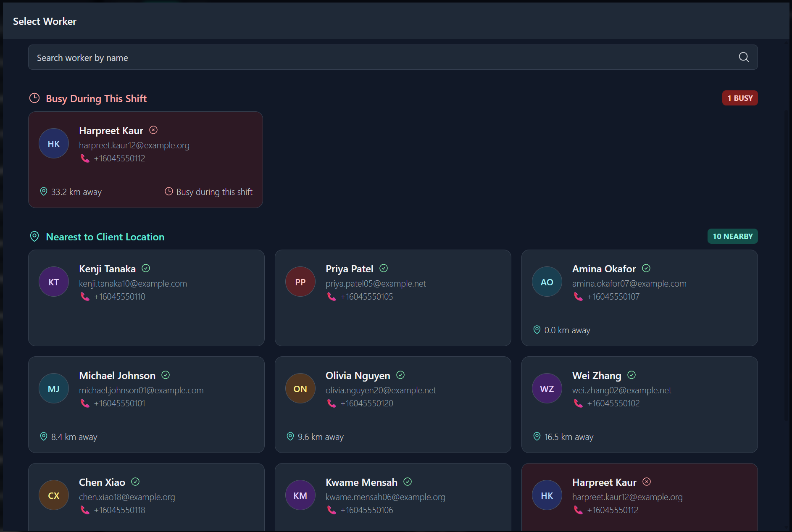Click Kwame Mensah's KM avatar
This screenshot has height=532, width=792.
pyautogui.click(x=300, y=495)
